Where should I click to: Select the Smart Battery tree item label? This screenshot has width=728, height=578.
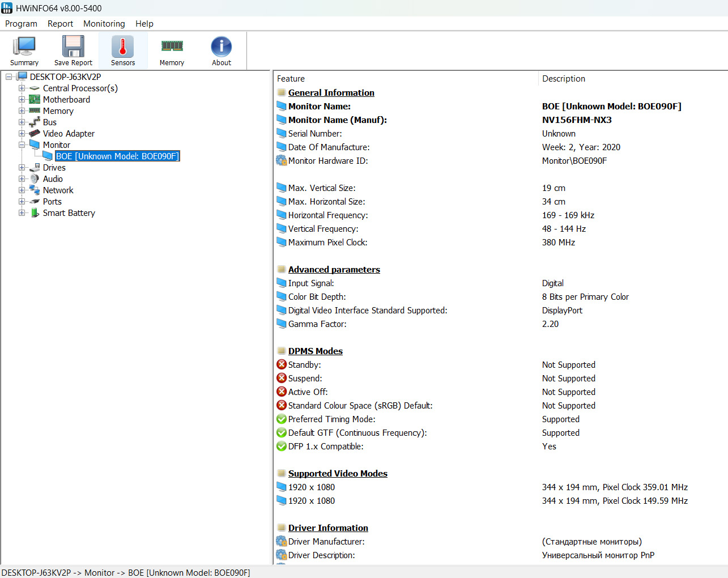pos(69,212)
